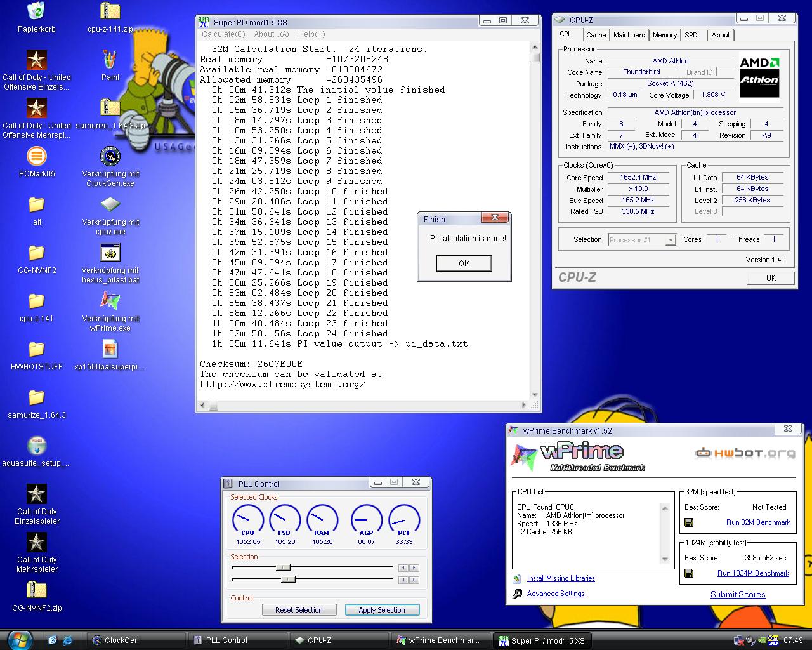Click Install Missing Libraries link
Viewport: 812px width, 650px height.
pyautogui.click(x=561, y=578)
